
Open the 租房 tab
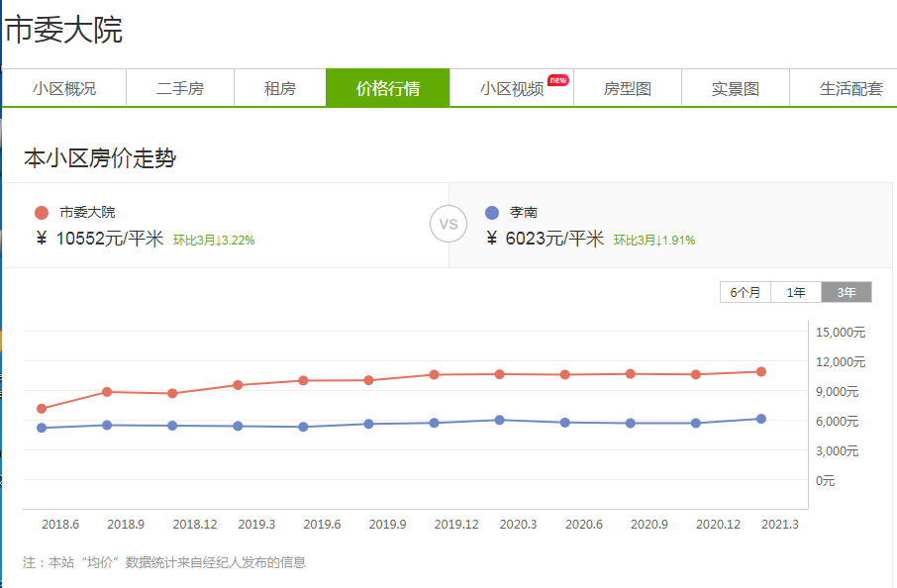click(280, 88)
